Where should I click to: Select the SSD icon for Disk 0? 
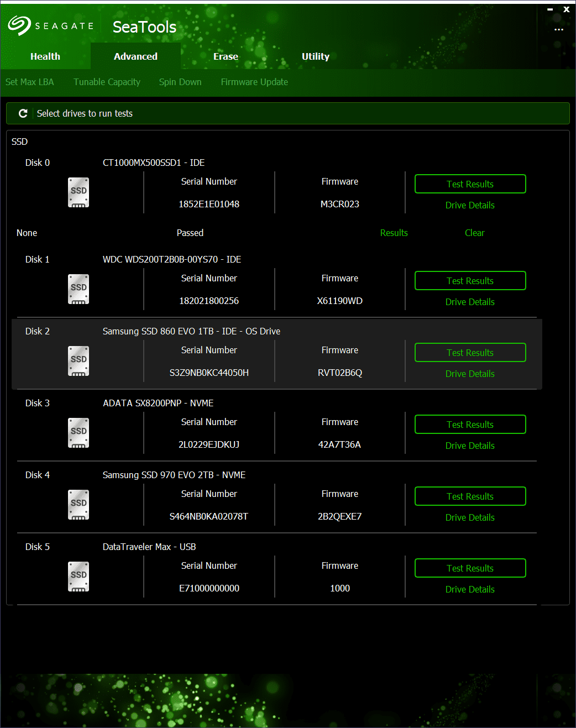(x=78, y=192)
